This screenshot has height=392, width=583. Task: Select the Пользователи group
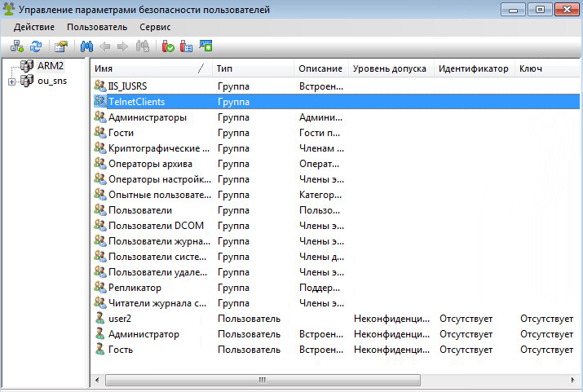(140, 210)
